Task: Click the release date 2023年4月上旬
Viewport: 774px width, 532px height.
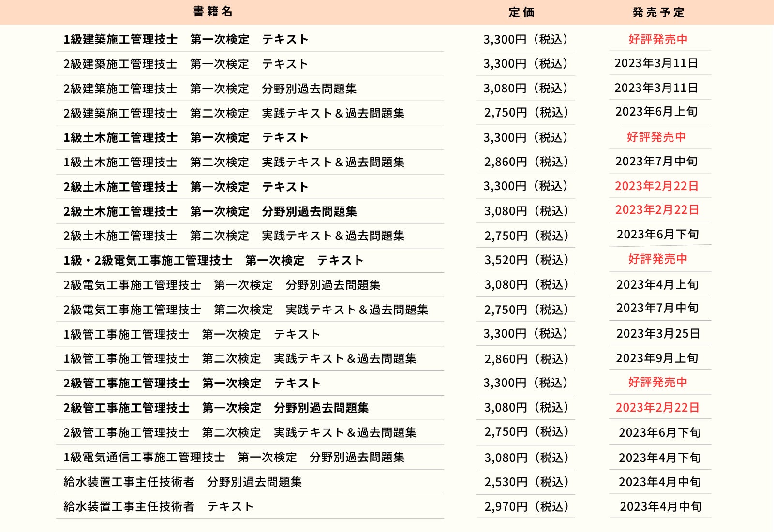Action: click(657, 284)
